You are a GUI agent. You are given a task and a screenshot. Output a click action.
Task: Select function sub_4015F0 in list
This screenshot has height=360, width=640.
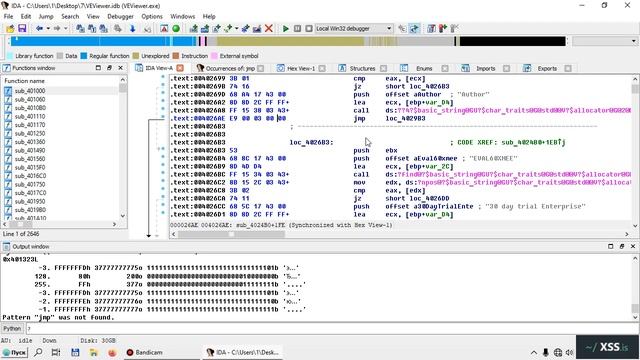tap(30, 167)
